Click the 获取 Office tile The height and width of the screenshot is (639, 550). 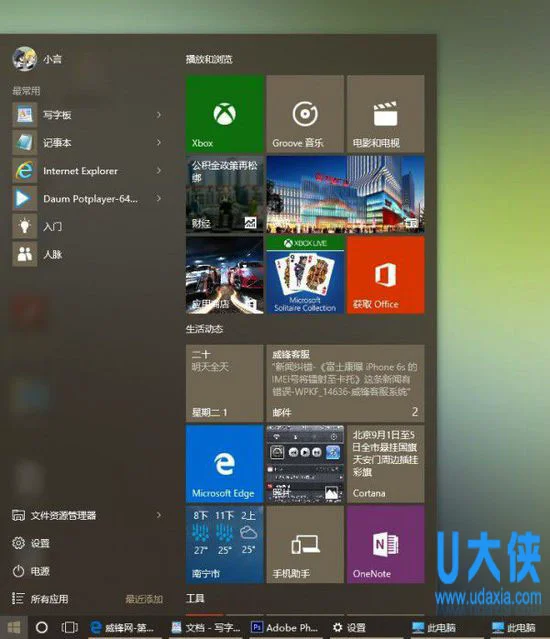tap(385, 275)
